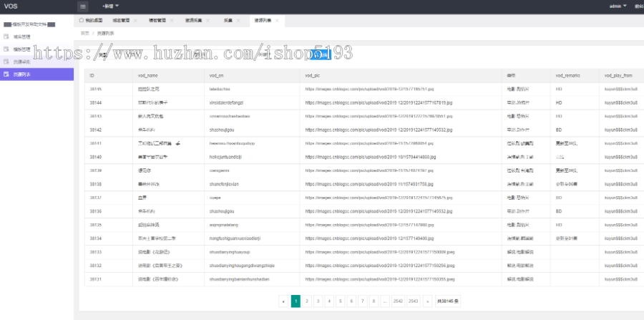
Task: Close the 资源采集 tab
Action: [208, 20]
